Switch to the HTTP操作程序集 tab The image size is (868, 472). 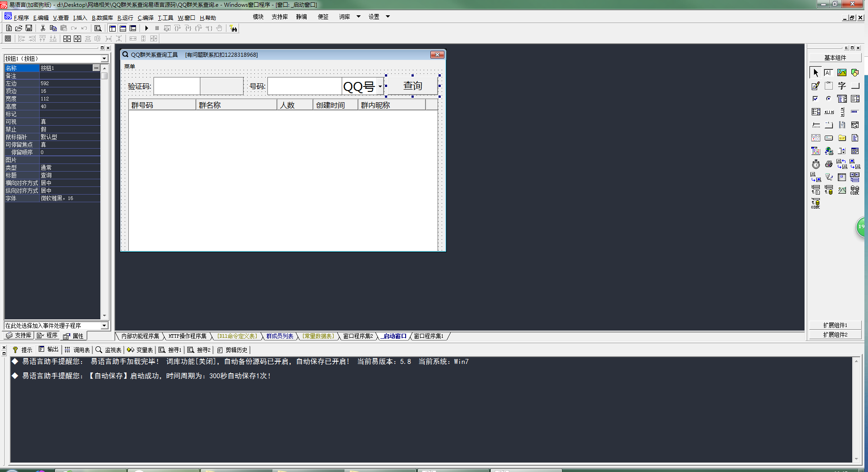coord(187,336)
